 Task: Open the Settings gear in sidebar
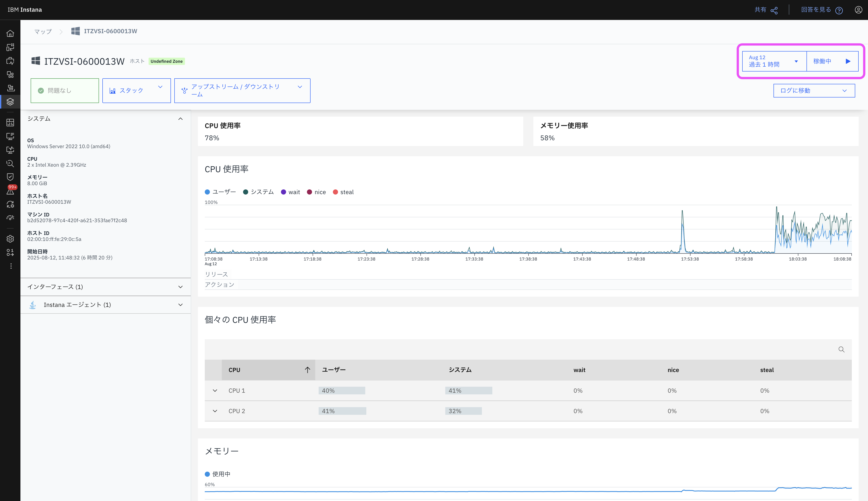(x=10, y=239)
